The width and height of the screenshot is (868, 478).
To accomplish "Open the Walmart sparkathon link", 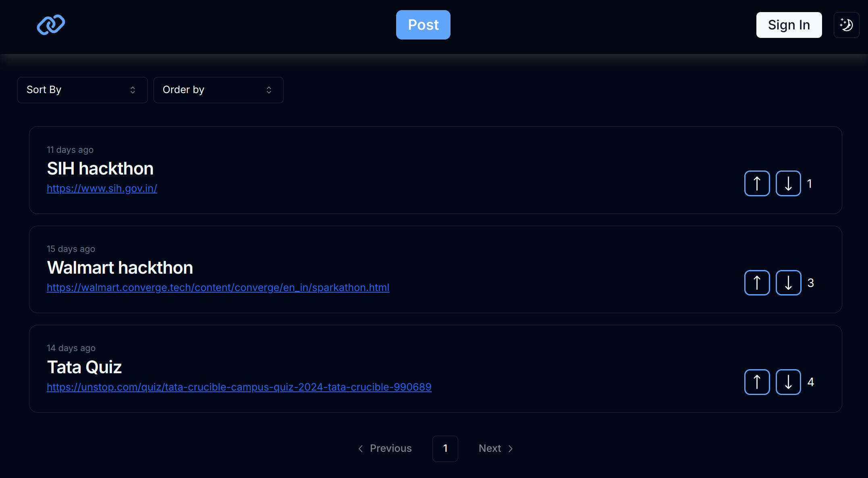I will (x=218, y=287).
